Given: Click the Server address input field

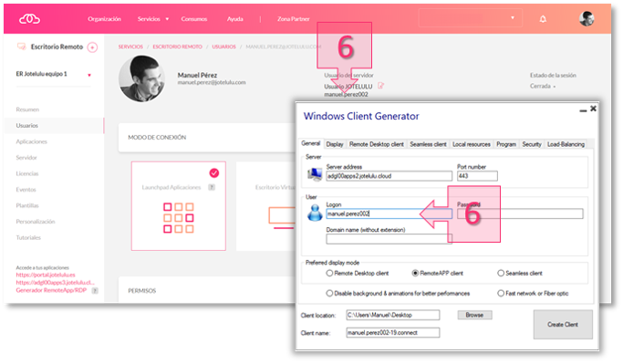Looking at the screenshot, I should (x=389, y=176).
